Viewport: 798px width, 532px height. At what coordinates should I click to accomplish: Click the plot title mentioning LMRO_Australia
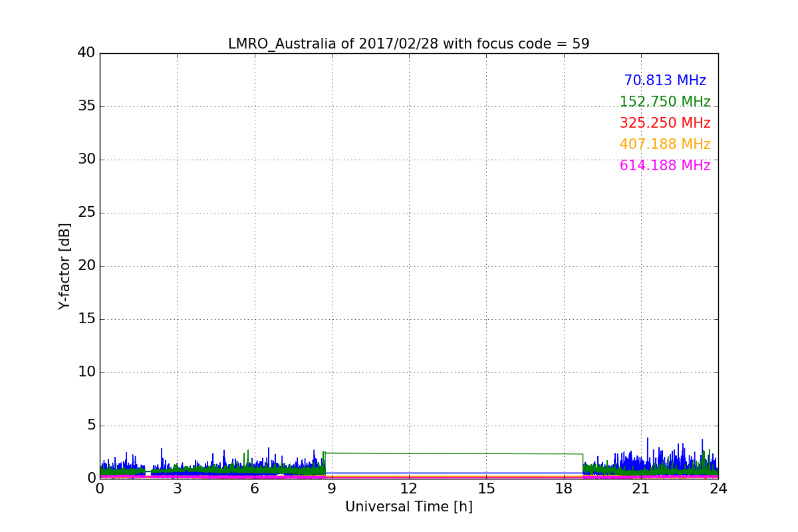408,44
